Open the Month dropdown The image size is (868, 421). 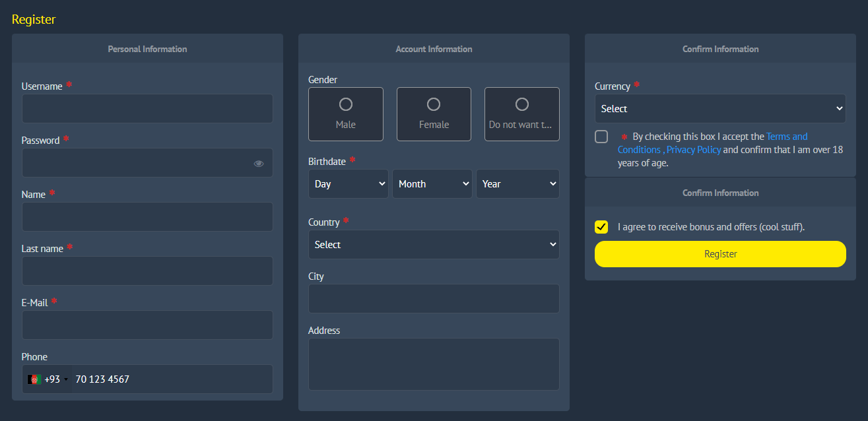pos(432,183)
